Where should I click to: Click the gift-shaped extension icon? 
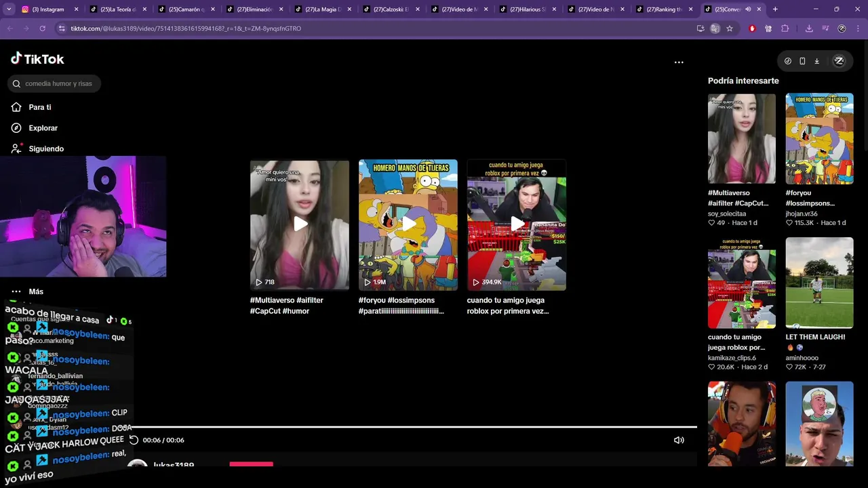point(768,28)
